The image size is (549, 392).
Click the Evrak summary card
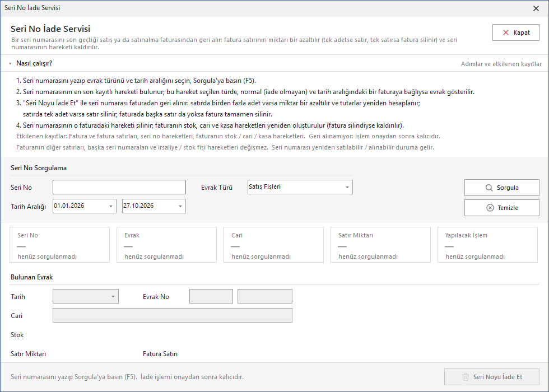[x=167, y=245]
